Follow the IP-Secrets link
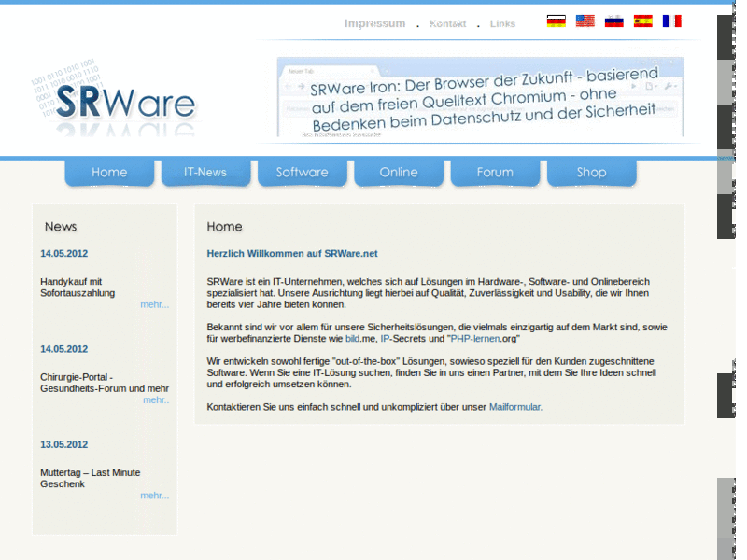 point(385,339)
